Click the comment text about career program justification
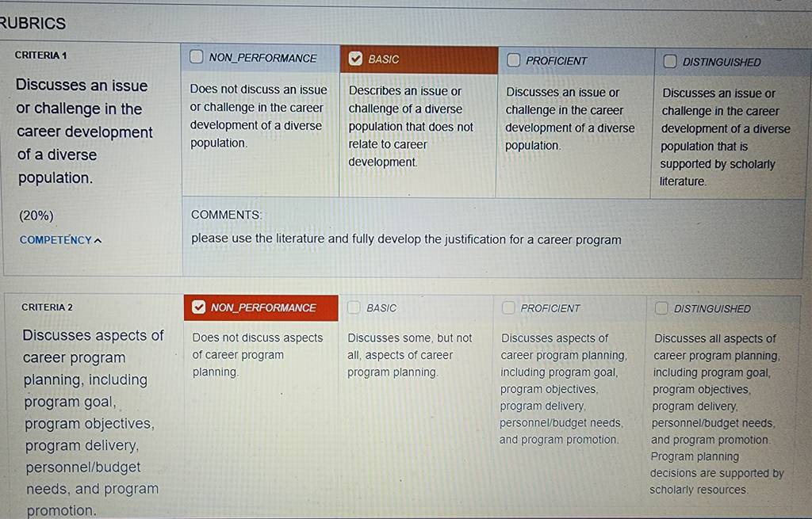The image size is (812, 519). [x=406, y=239]
